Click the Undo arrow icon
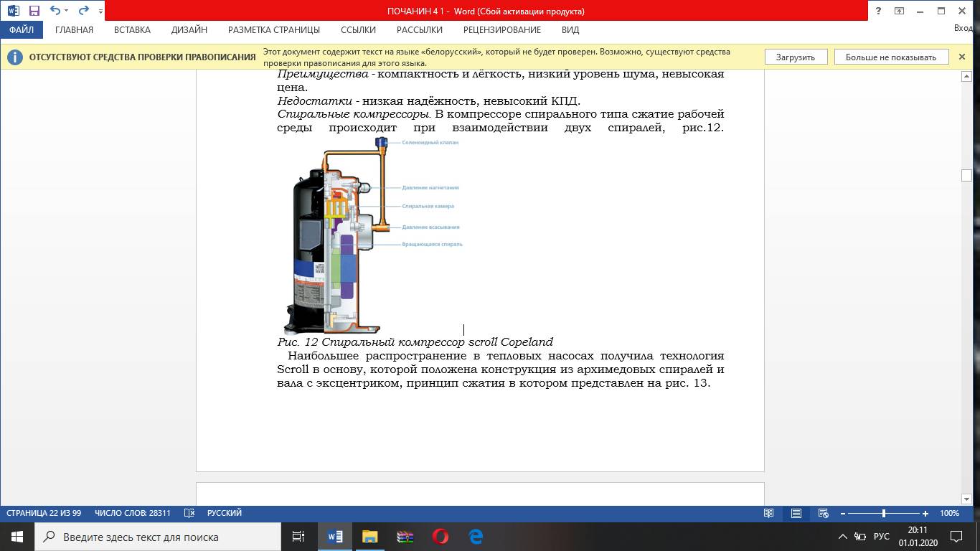 (55, 11)
